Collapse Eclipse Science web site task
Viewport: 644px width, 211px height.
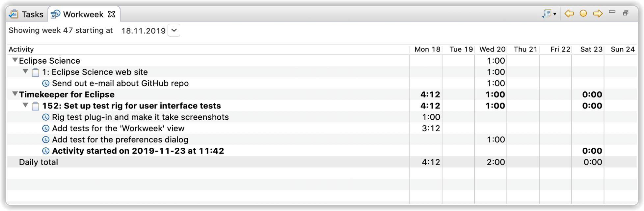25,72
